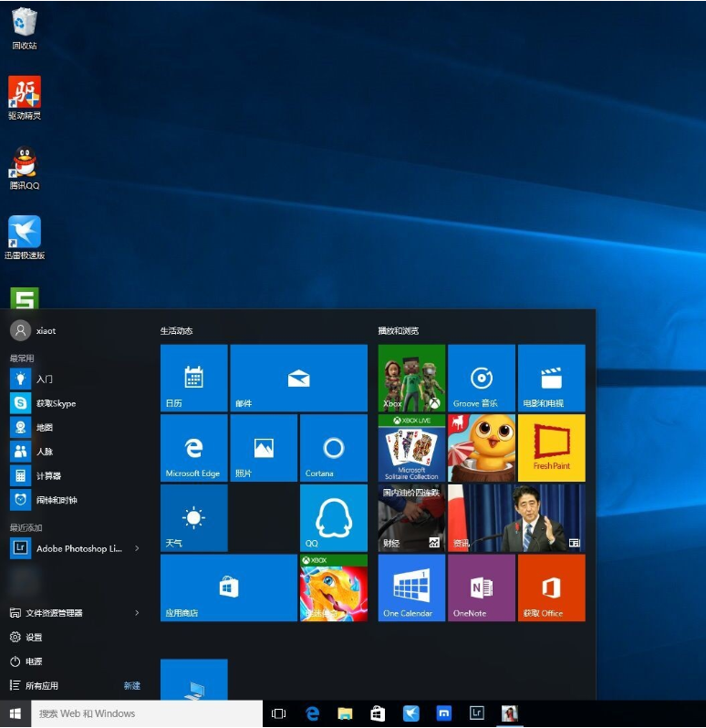Screen dimensions: 706x728
Task: Launch the Groove Music tile
Action: (x=481, y=378)
